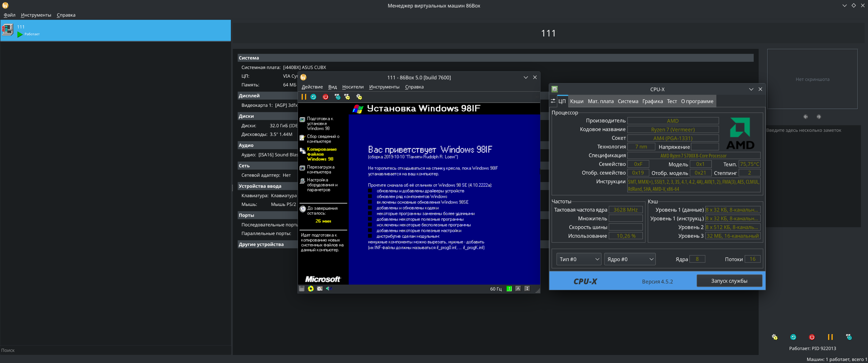Click the CD-ROM disc icon in status bar
Image resolution: width=868 pixels, height=363 pixels.
(x=311, y=289)
